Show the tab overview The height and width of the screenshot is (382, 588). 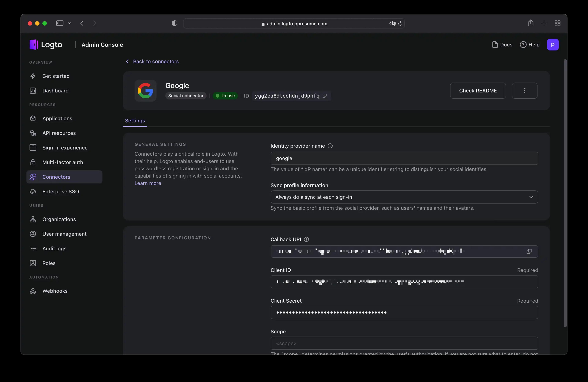557,23
